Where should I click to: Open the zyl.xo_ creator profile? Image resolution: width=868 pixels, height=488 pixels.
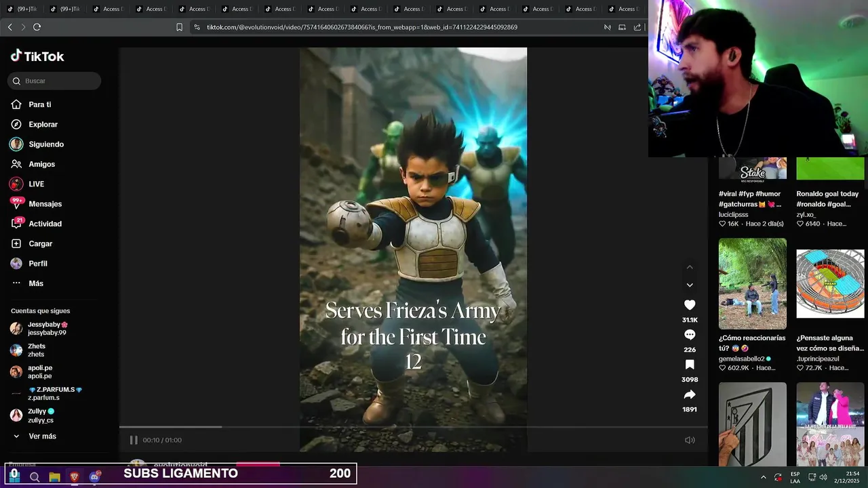pos(806,215)
